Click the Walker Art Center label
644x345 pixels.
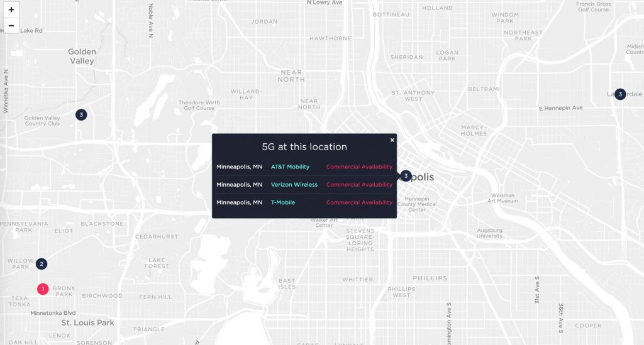point(324,222)
